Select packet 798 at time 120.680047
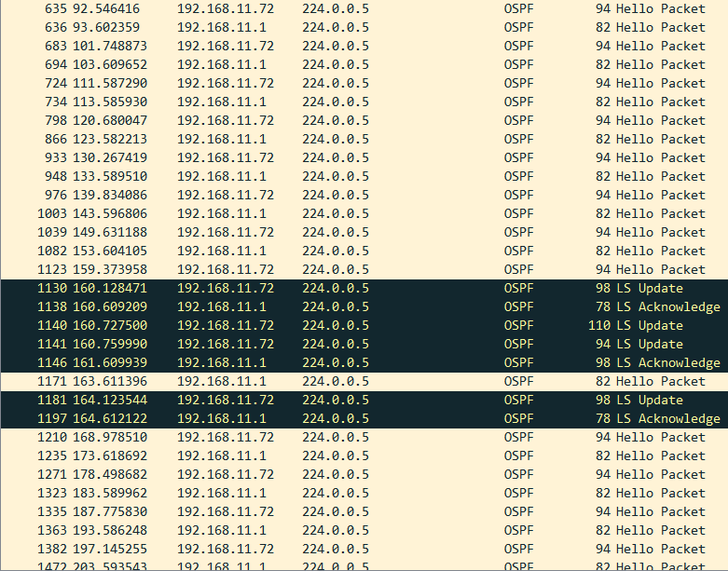This screenshot has width=728, height=571. (x=364, y=120)
